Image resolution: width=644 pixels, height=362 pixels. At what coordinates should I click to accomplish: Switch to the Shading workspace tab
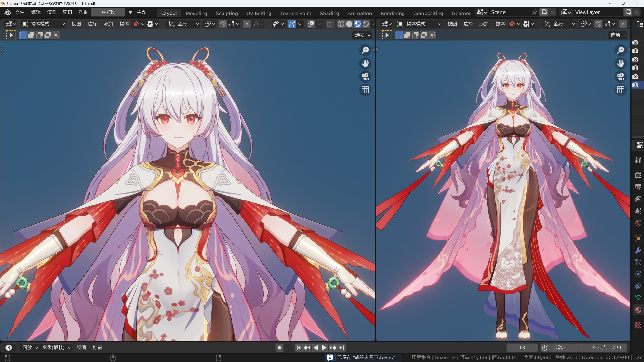click(329, 13)
